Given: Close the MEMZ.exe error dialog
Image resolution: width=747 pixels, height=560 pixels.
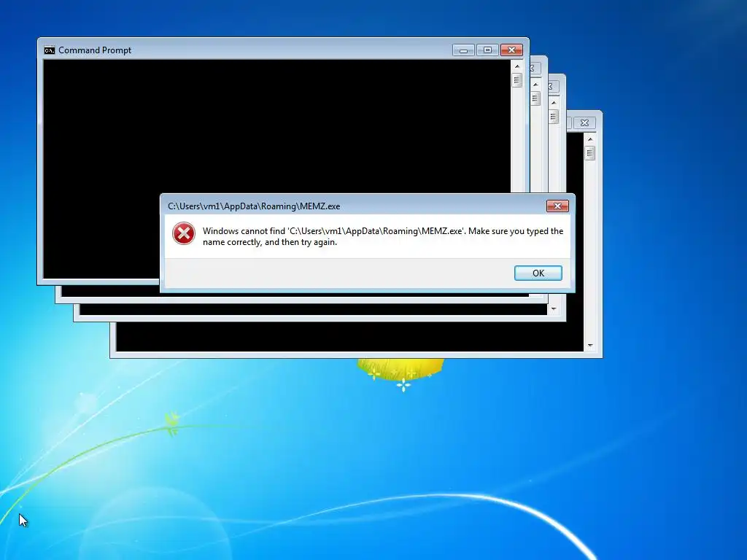Looking at the screenshot, I should click(x=557, y=206).
